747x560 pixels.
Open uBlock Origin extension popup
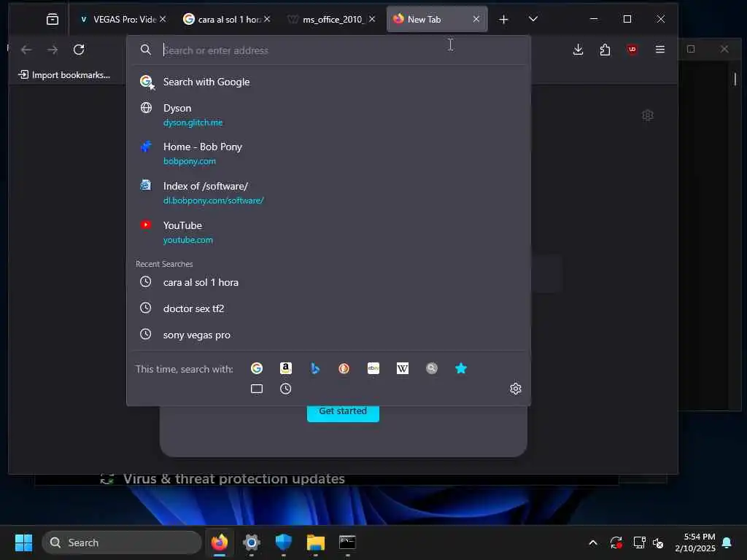pyautogui.click(x=632, y=50)
